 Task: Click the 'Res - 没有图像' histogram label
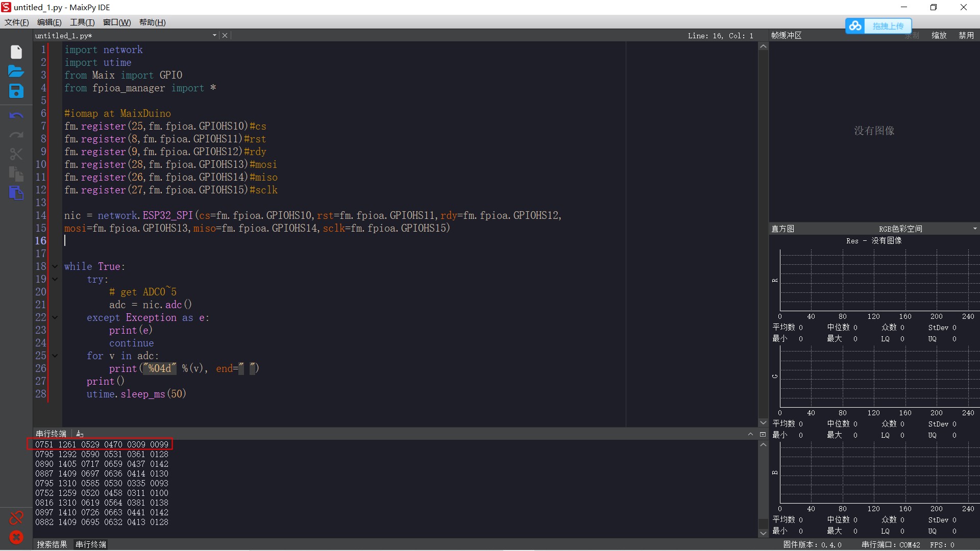point(874,241)
